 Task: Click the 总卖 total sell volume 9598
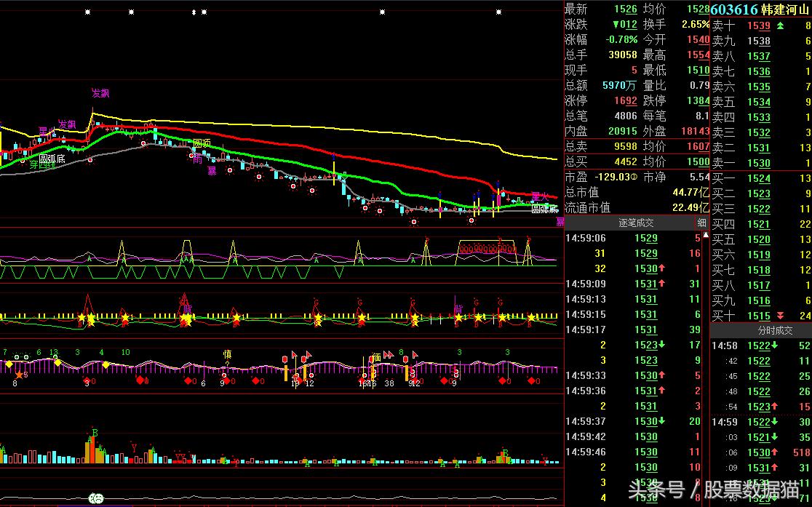[625, 147]
